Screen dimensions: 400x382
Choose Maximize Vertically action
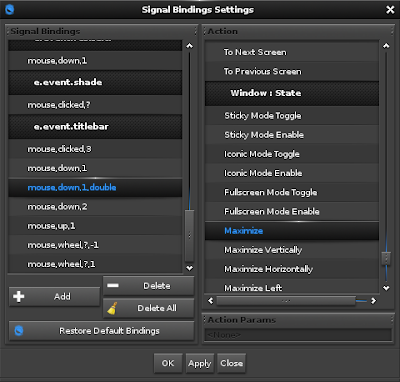tap(292, 250)
